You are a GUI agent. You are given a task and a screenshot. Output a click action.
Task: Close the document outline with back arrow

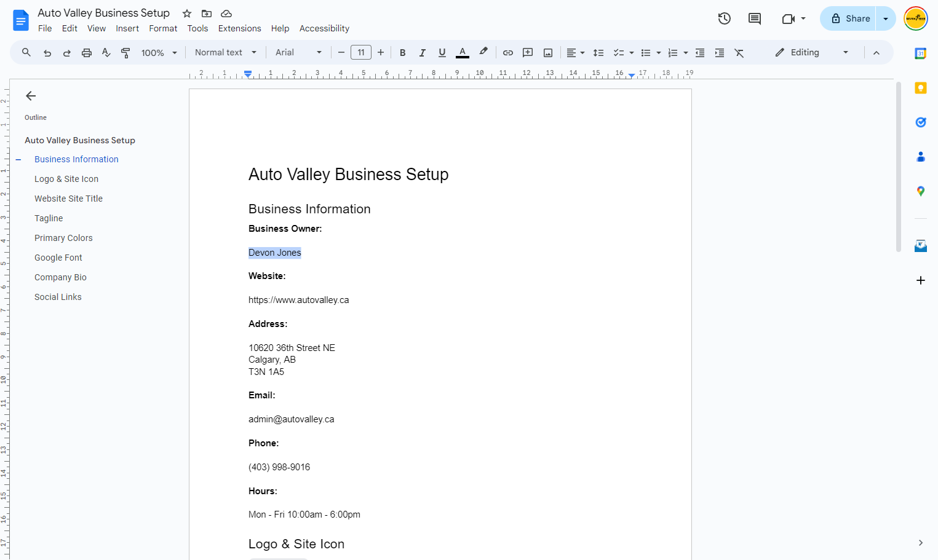click(31, 96)
